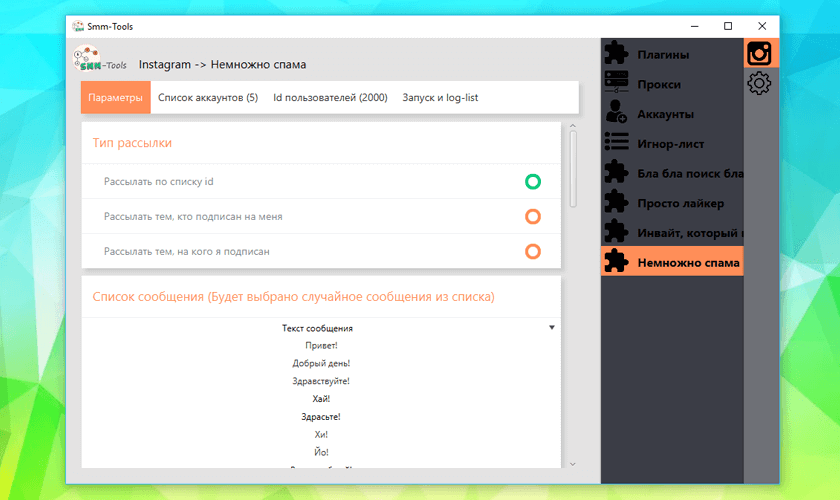Switch to 'Список аккаунтов (5)' tab
Screen dimensions: 840x500
tap(208, 98)
